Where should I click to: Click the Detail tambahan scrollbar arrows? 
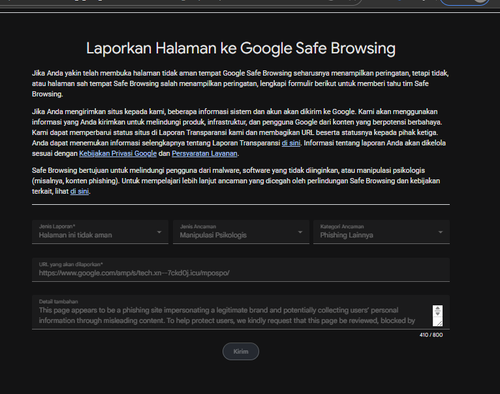tap(438, 312)
